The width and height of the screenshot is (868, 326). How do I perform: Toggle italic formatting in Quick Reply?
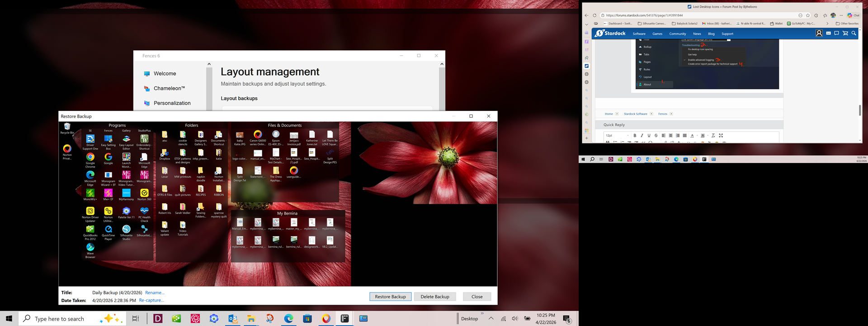[x=642, y=135]
